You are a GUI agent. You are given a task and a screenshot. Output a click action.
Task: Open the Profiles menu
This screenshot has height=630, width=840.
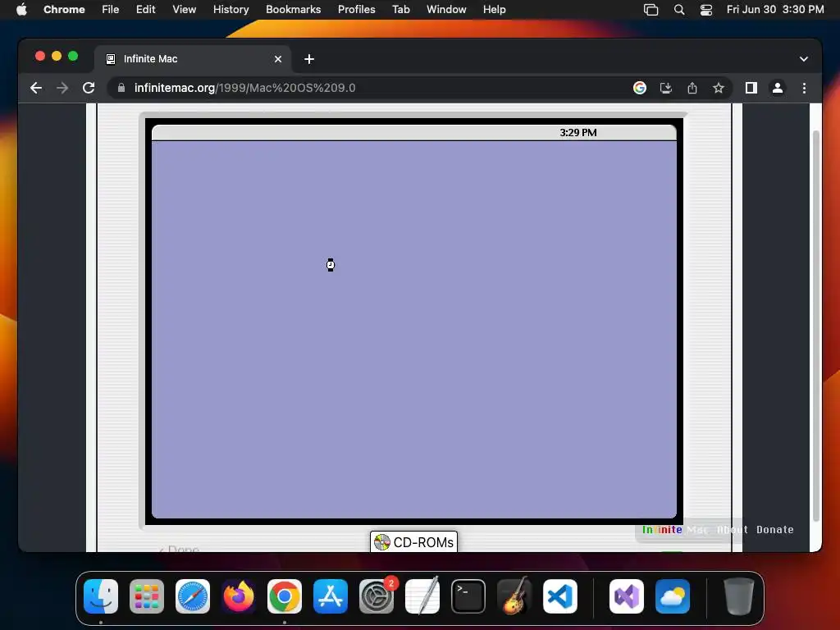(x=356, y=9)
